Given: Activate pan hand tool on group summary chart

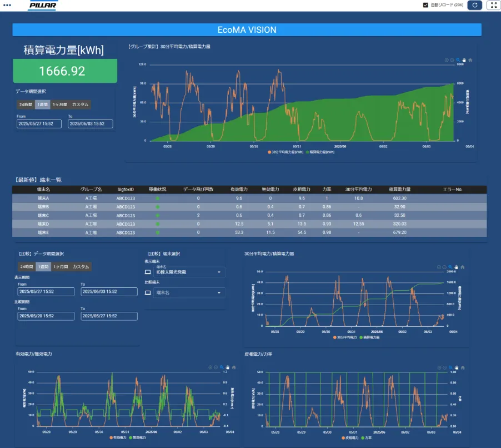Looking at the screenshot, I should [464, 60].
